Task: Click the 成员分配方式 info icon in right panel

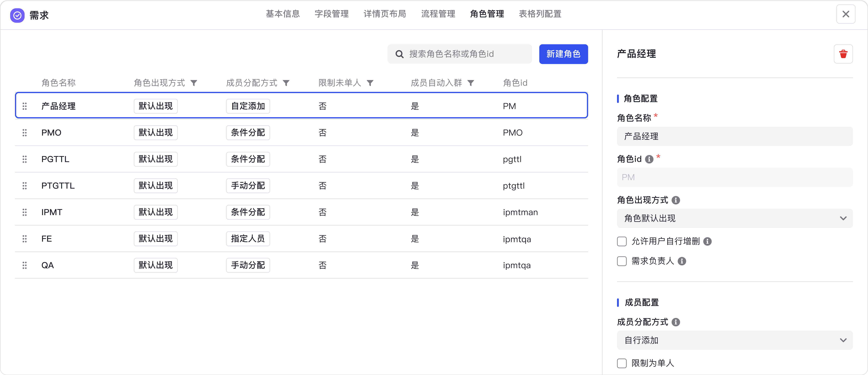Action: pyautogui.click(x=676, y=322)
